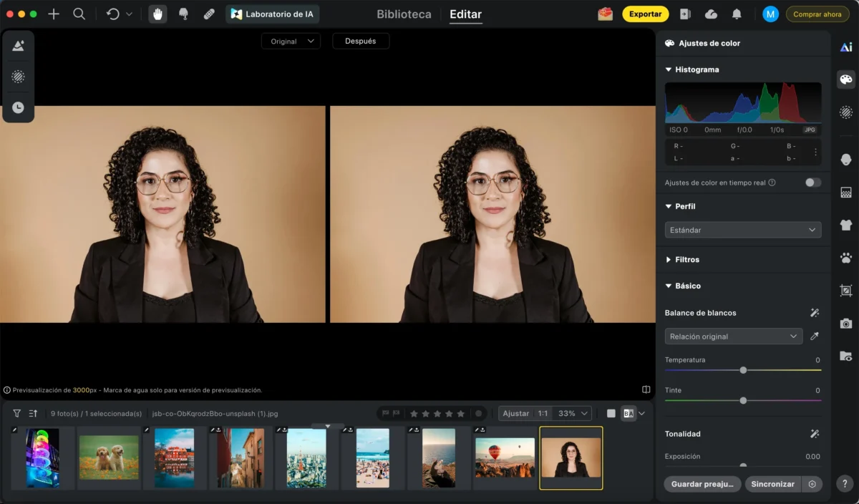The height and width of the screenshot is (504, 859).
Task: Select the Hand pan tool
Action: [157, 14]
